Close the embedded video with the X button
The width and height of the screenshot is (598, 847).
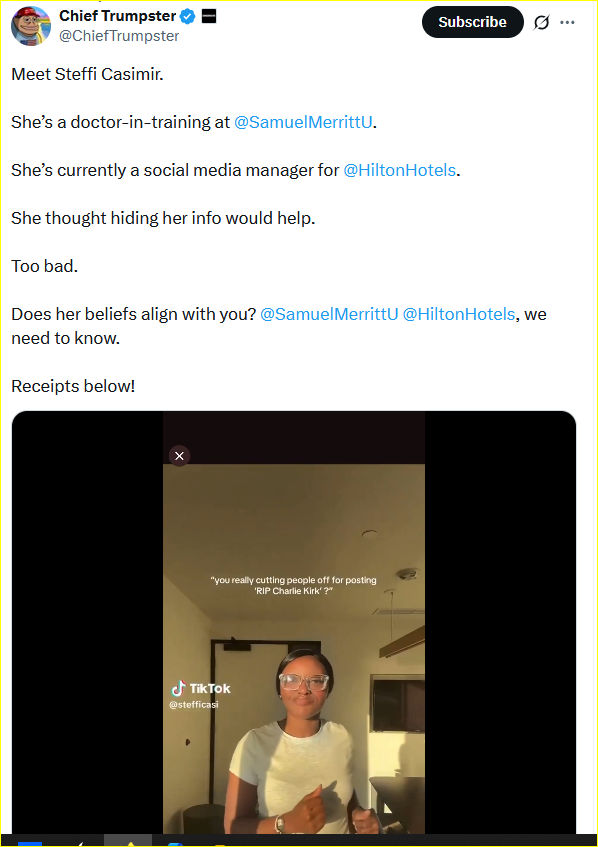click(x=179, y=456)
